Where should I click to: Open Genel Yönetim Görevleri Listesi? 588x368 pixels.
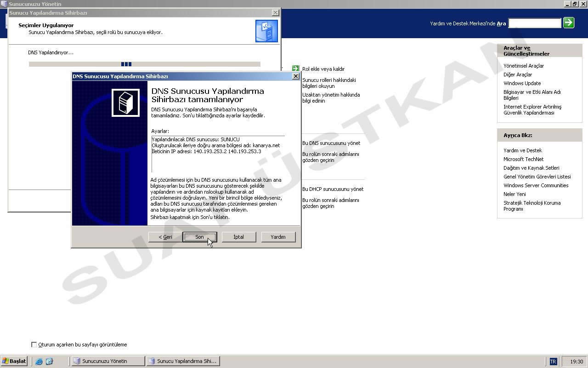[x=537, y=177]
